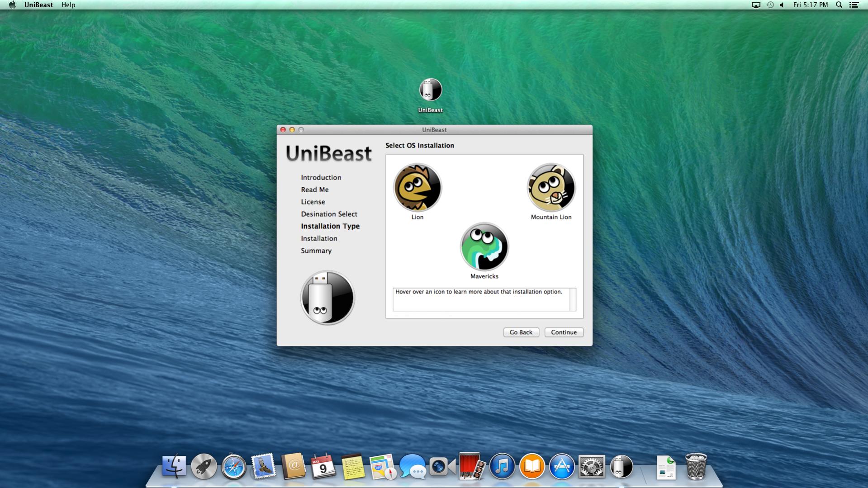
Task: Click the Summary step
Action: tap(316, 251)
